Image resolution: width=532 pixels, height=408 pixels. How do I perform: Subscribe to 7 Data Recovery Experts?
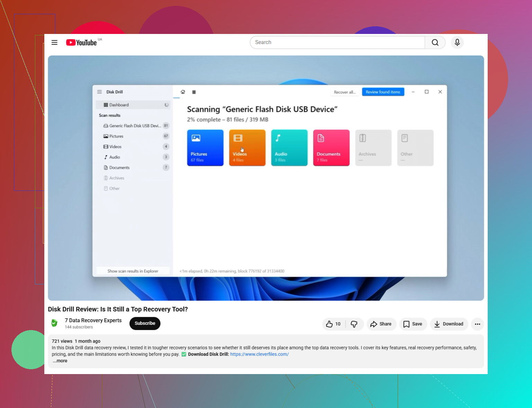point(145,323)
